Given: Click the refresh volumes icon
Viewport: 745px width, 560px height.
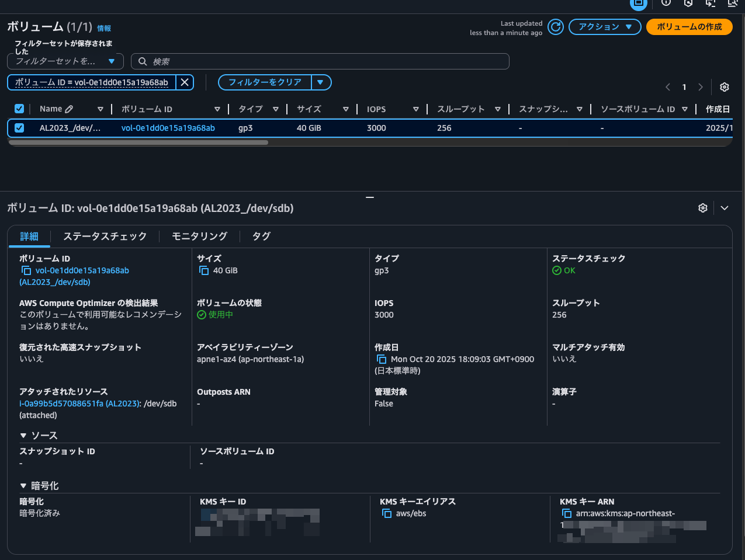Looking at the screenshot, I should [556, 27].
